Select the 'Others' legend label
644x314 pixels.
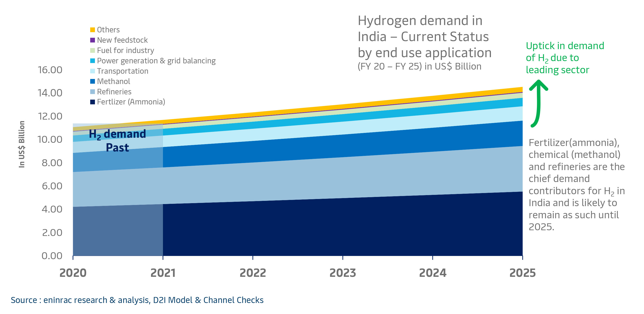click(x=108, y=30)
